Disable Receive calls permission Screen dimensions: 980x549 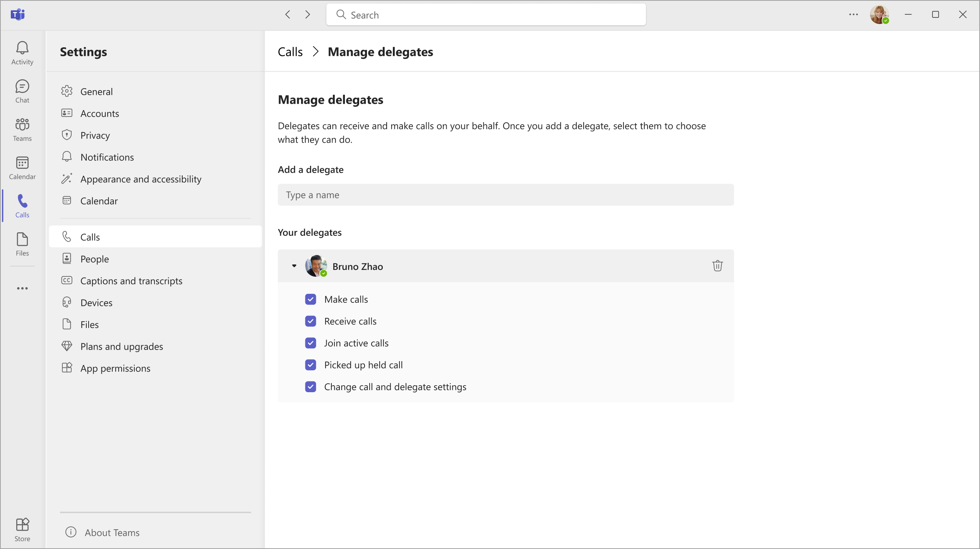point(310,321)
